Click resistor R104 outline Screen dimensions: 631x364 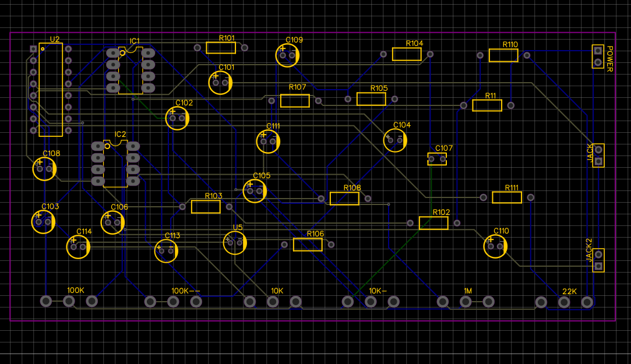click(x=407, y=54)
